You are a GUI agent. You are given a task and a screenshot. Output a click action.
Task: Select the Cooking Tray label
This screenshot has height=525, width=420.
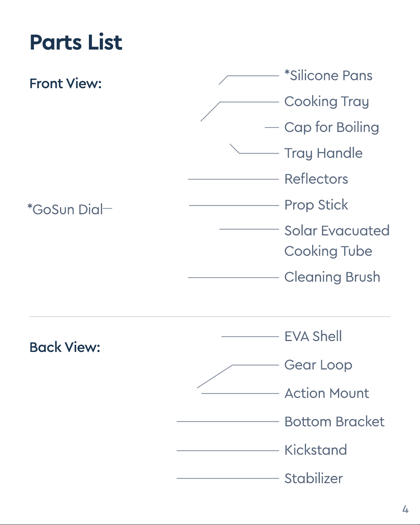tap(327, 102)
